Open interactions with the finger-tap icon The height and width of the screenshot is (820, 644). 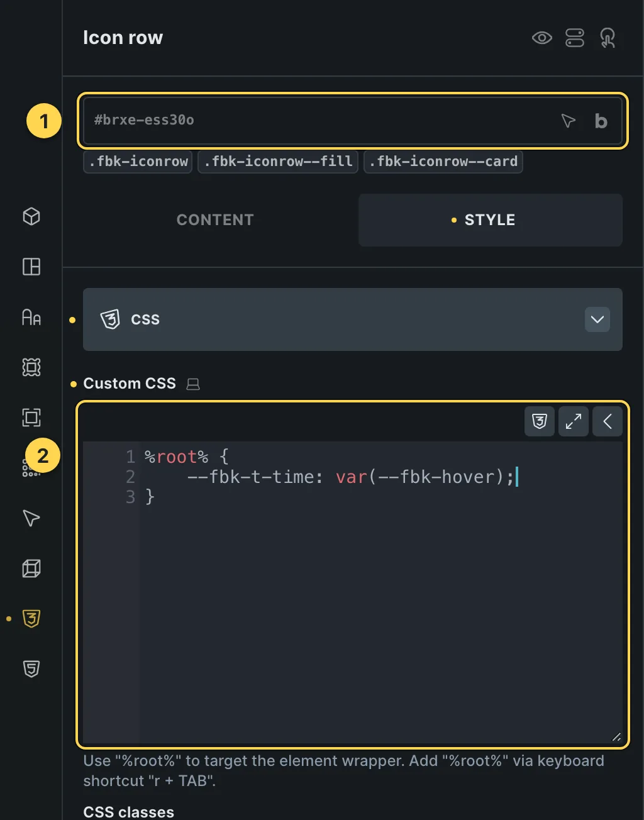pyautogui.click(x=608, y=38)
